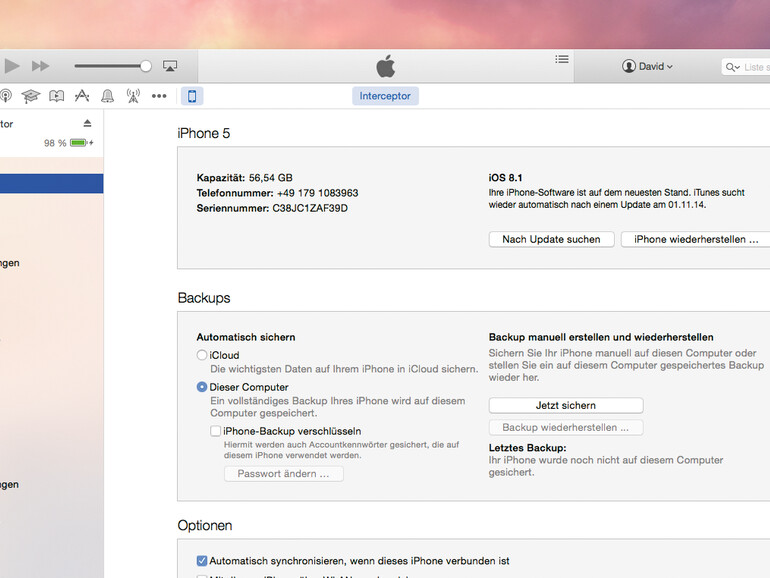Enable iPhone-Backup verschlüsseln checkbox
Screen dimensions: 770x578
coord(215,431)
